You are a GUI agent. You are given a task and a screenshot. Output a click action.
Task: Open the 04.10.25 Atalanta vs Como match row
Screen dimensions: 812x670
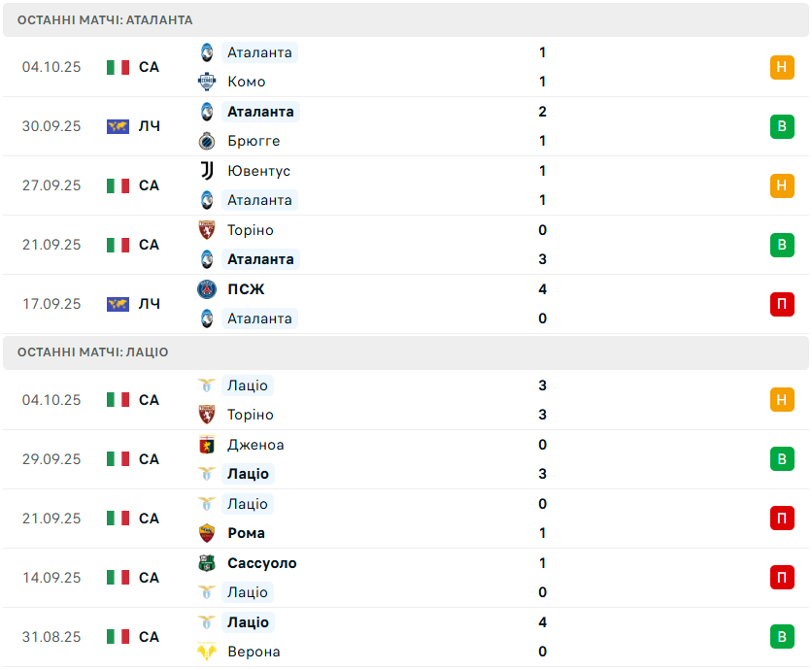pyautogui.click(x=389, y=67)
